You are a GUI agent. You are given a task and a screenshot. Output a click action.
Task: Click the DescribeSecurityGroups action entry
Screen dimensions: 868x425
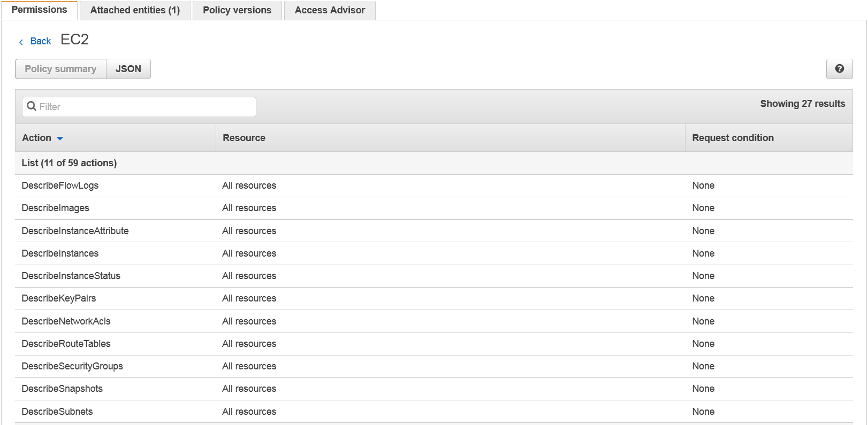pos(72,366)
